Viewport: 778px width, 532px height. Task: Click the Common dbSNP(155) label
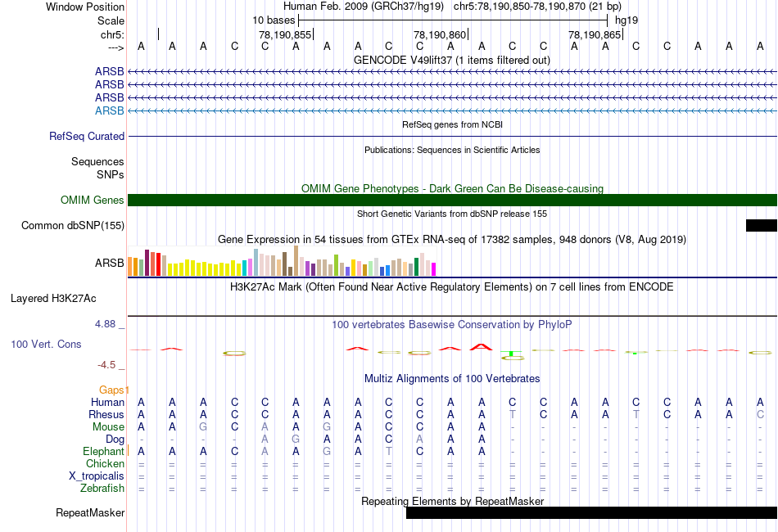click(72, 226)
